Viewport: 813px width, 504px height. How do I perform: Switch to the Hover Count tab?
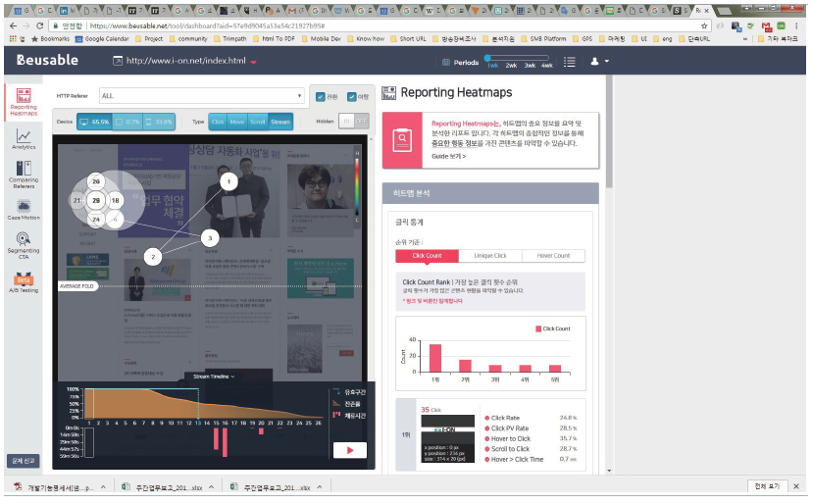coord(552,256)
